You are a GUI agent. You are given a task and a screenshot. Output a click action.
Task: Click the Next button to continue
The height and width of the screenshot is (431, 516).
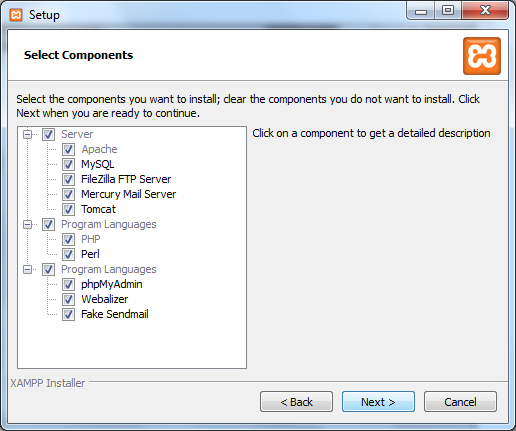click(x=378, y=402)
